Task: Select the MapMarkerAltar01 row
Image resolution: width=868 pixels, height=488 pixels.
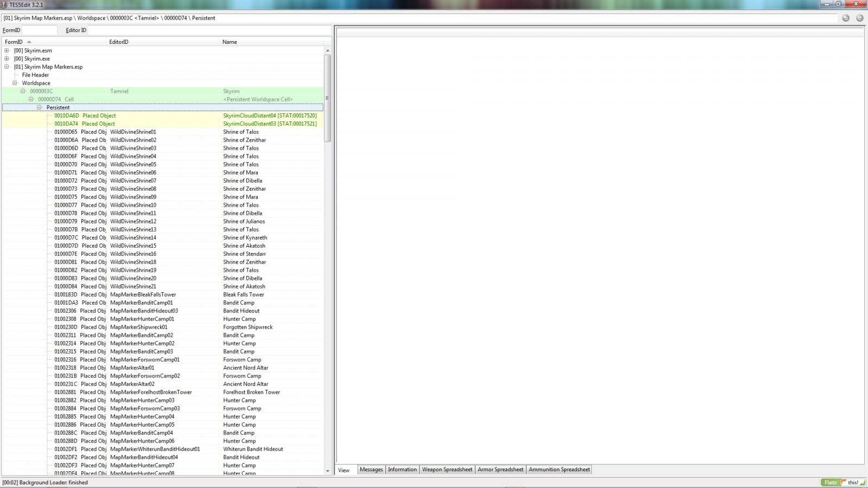Action: pyautogui.click(x=163, y=368)
